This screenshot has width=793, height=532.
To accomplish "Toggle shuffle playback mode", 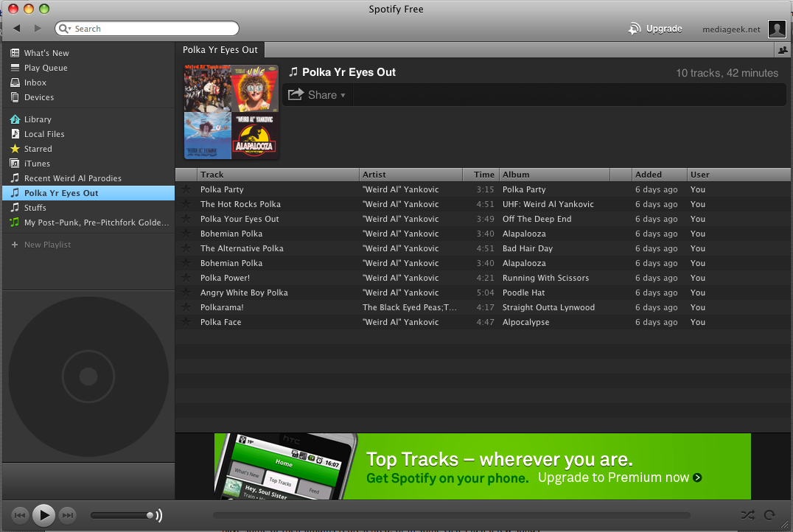I will click(747, 515).
